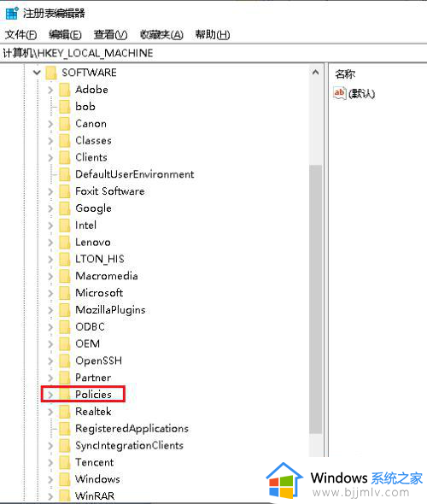Select the DefaultUserEnvironment key label
The width and height of the screenshot is (427, 504).
135,174
